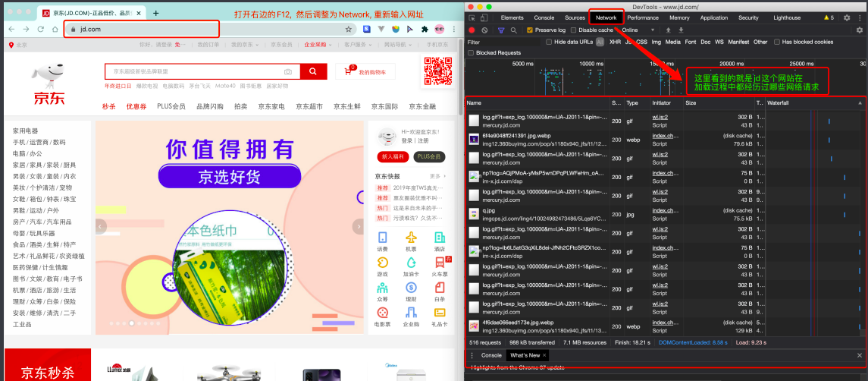Select the Font request type filter

[x=691, y=42]
